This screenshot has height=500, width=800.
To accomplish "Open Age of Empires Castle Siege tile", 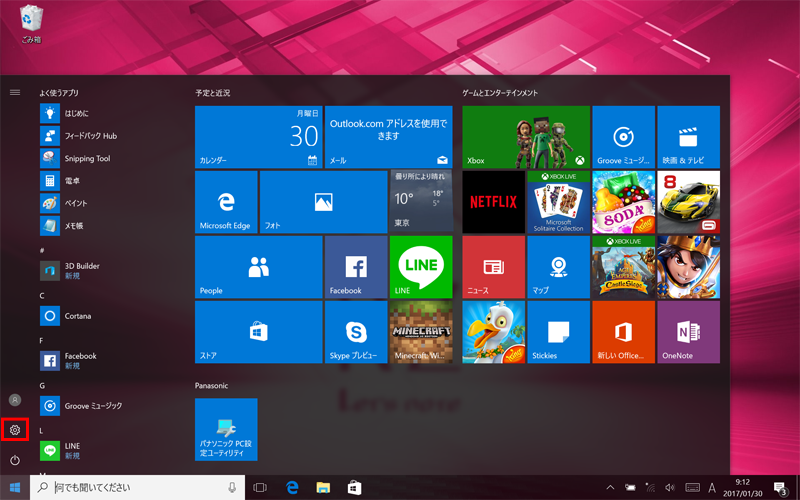I will point(623,267).
